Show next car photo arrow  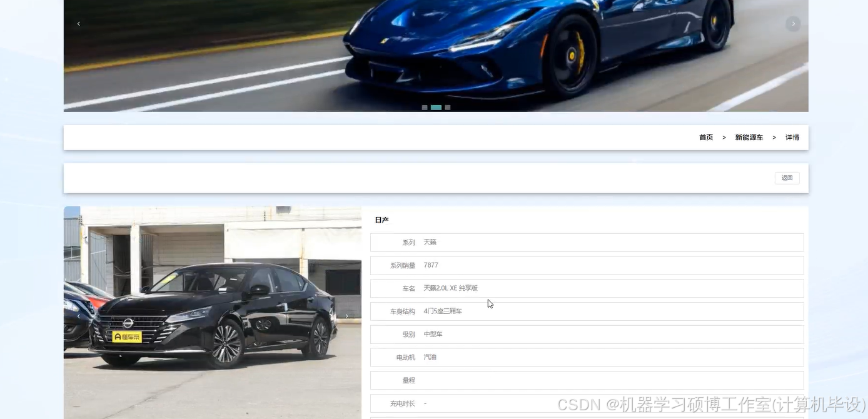pyautogui.click(x=347, y=316)
